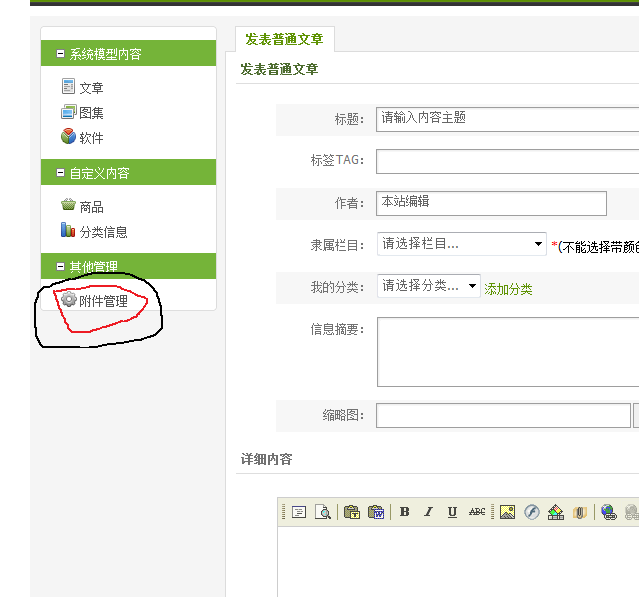
Task: Apply strikethrough (ABC) formatting
Action: 477,512
